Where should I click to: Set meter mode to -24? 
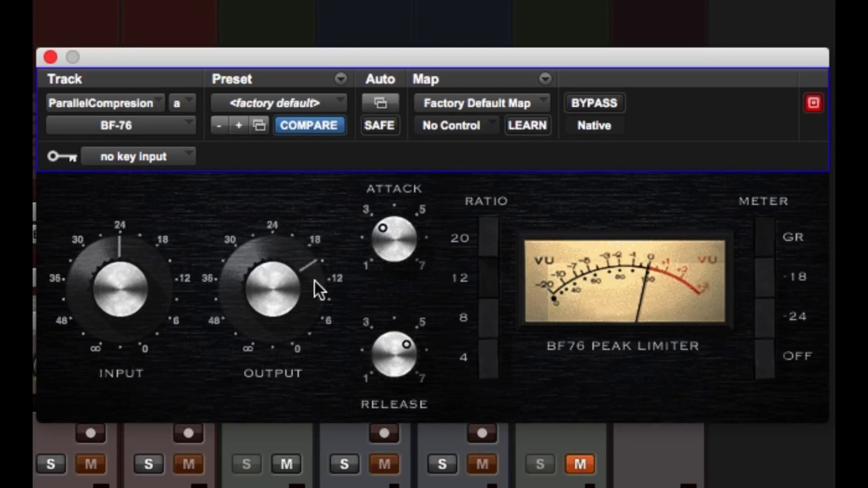pyautogui.click(x=764, y=317)
